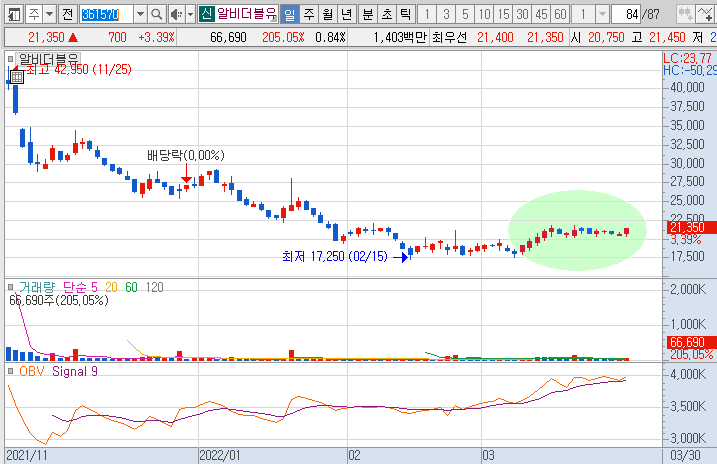The width and height of the screenshot is (717, 464).
Task: Open the stock search magnifier
Action: coord(156,15)
